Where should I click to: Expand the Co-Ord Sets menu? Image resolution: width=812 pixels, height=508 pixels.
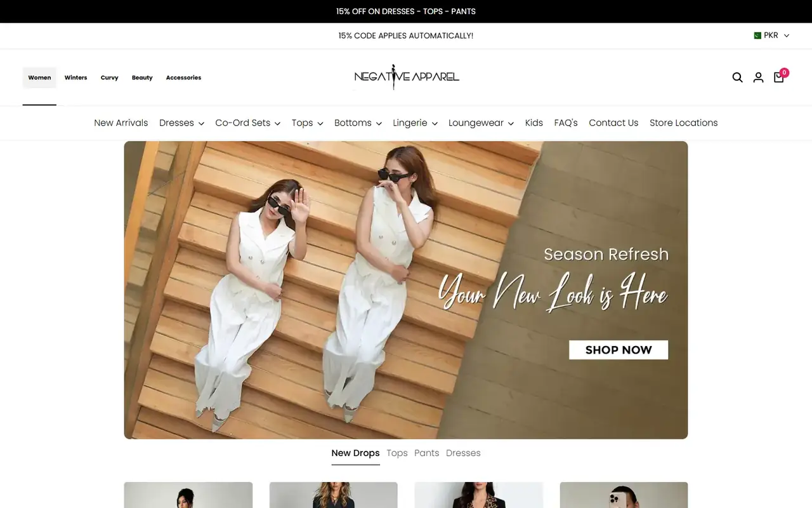tap(247, 123)
